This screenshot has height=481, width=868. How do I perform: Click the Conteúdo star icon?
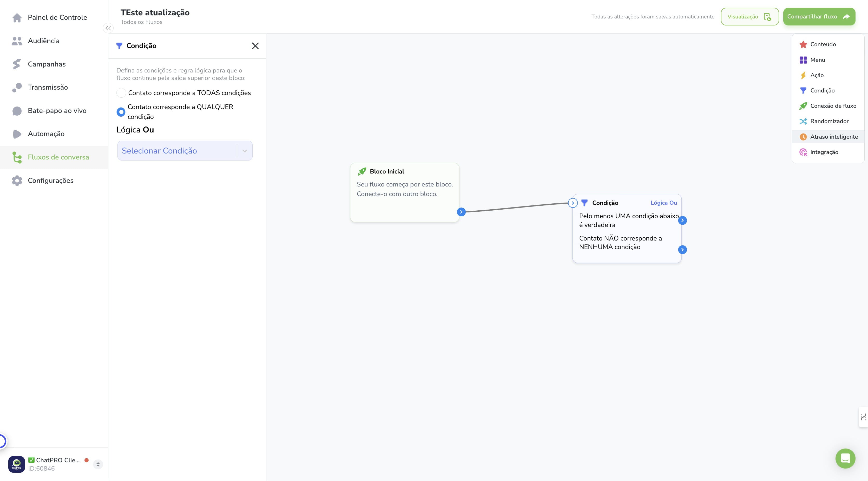[803, 44]
